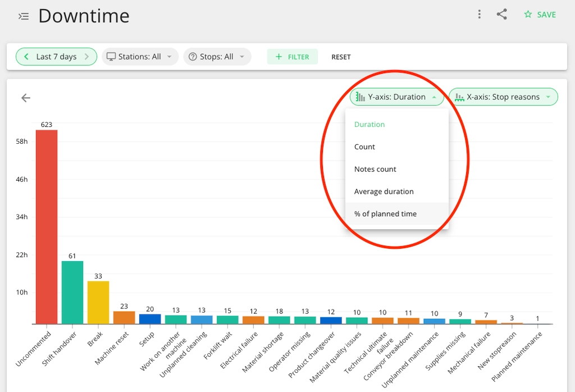The width and height of the screenshot is (575, 392).
Task: Click the 'Shift handover' axis label
Action: coord(59,349)
